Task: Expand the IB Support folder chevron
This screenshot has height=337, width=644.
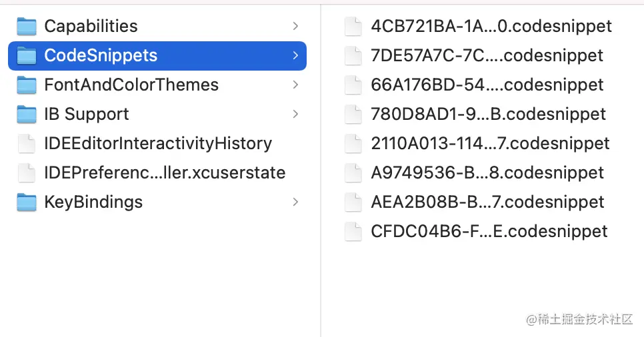Action: tap(295, 115)
